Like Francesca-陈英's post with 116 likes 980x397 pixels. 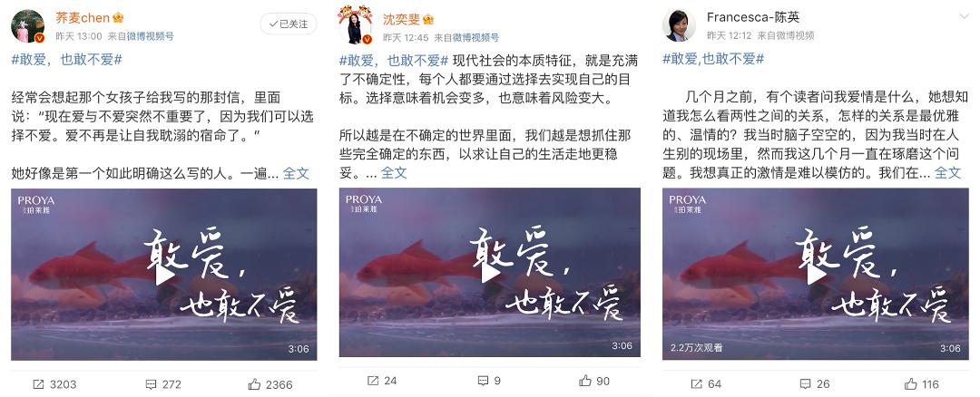tap(921, 384)
